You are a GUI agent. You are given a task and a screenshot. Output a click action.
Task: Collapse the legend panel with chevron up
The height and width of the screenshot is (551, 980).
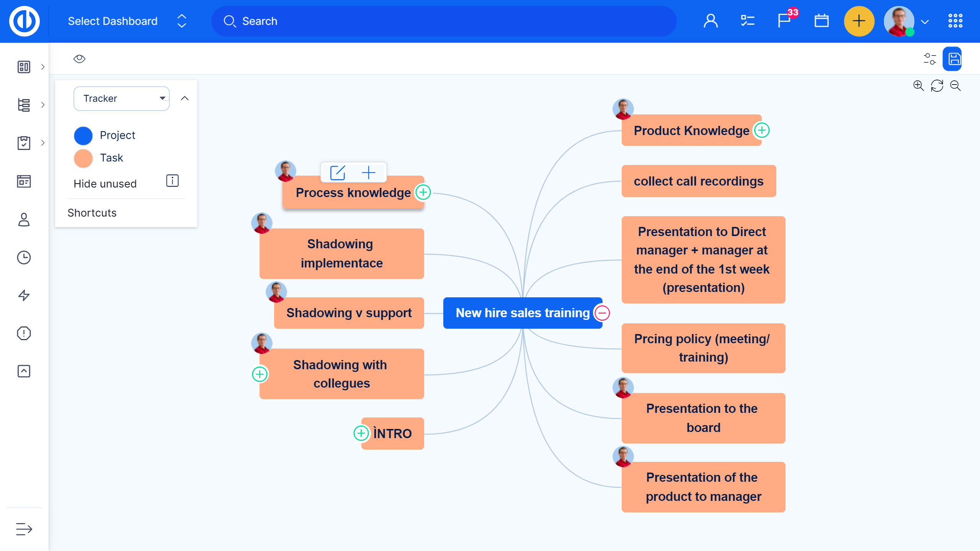coord(185,98)
